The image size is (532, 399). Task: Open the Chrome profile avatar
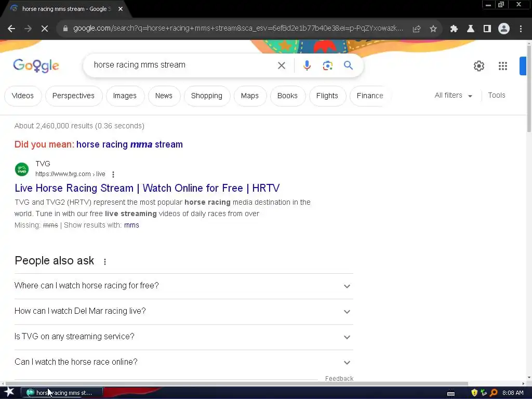point(504,29)
